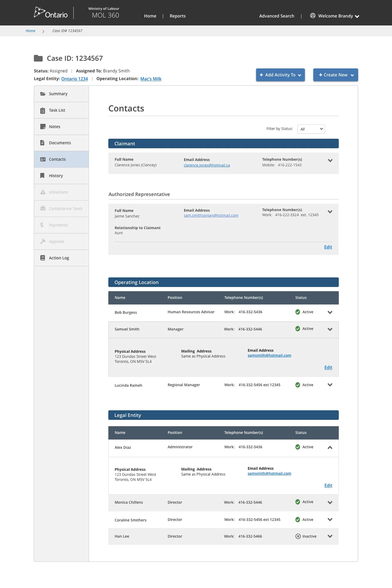Screen dimensions: 392x588
Task: Click the History bookmark icon
Action: (42, 176)
